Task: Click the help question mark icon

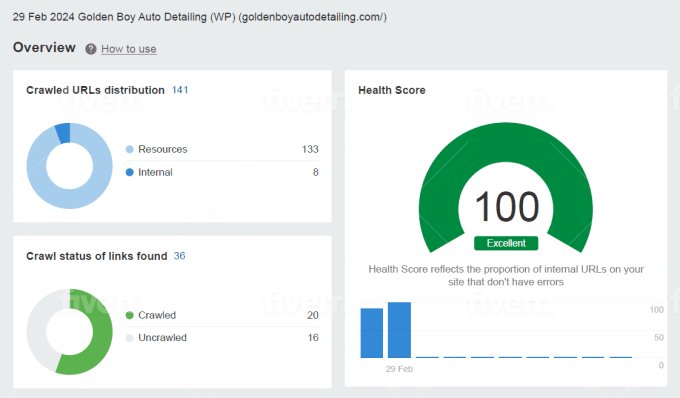Action: (x=91, y=49)
